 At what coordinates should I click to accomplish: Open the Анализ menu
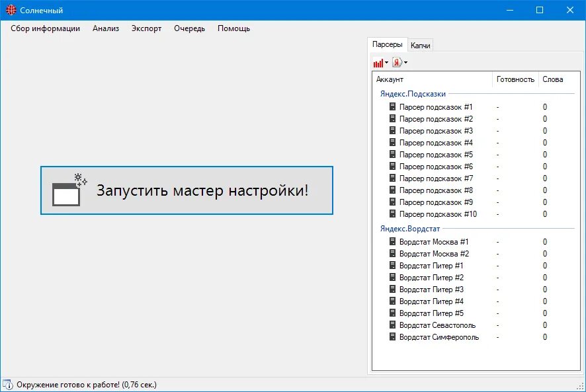pos(106,28)
